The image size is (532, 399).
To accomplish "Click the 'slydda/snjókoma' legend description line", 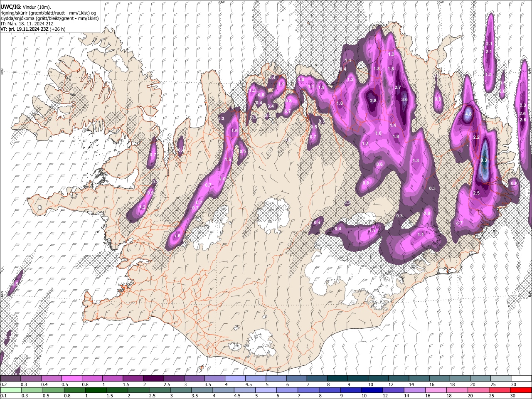I will tap(49, 18).
